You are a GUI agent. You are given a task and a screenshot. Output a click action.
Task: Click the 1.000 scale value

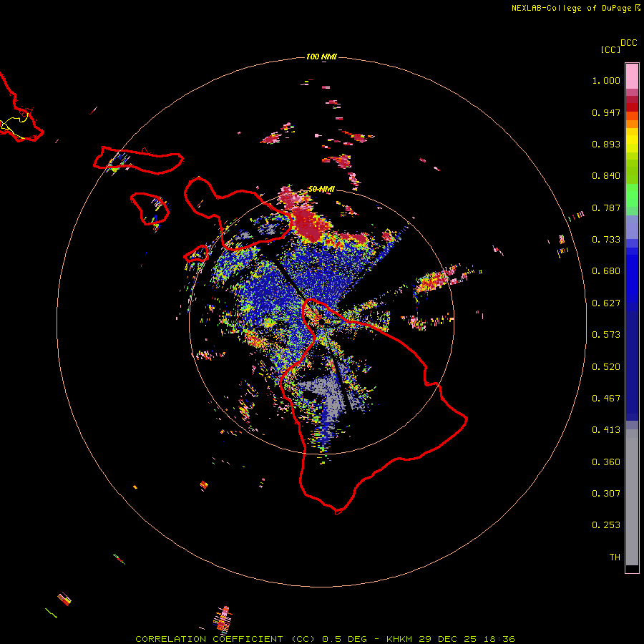606,80
